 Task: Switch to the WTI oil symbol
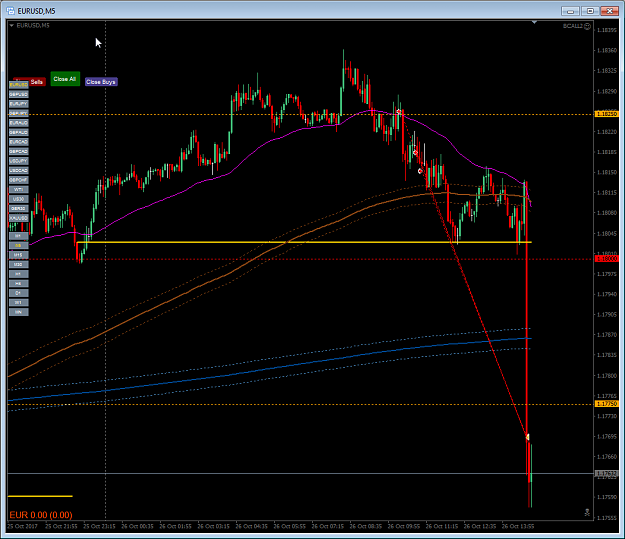click(19, 190)
